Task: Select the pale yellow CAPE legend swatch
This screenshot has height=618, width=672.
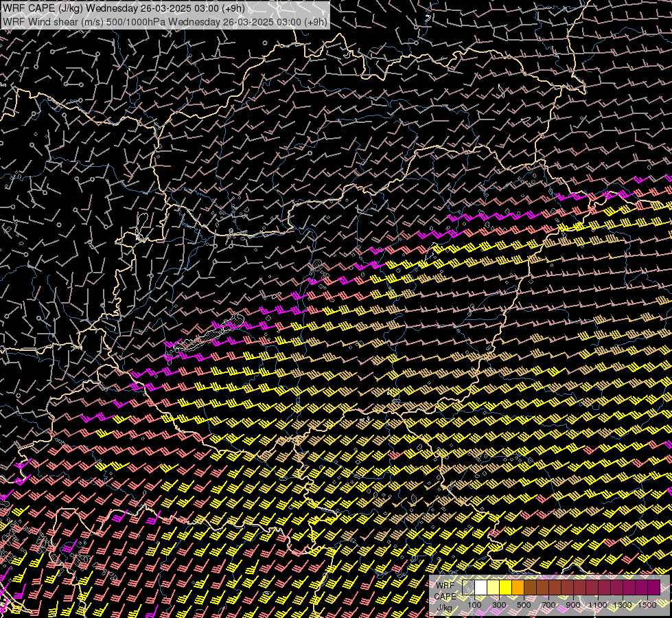Action: tap(494, 587)
